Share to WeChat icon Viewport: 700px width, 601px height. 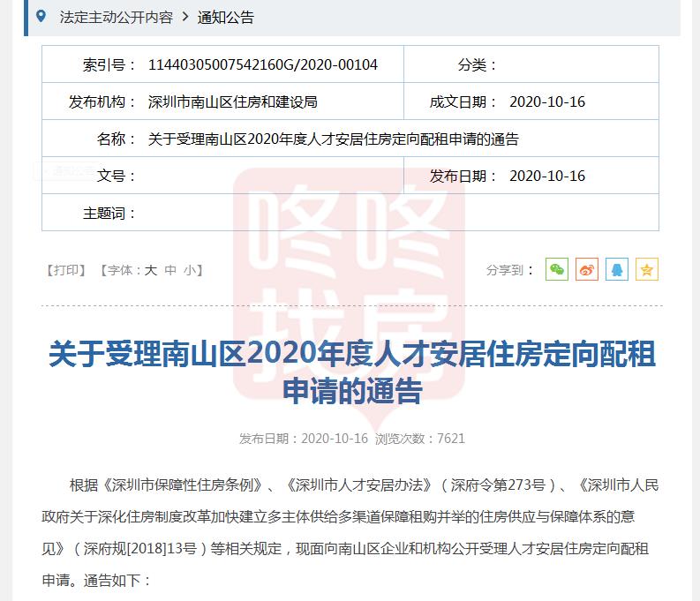coord(557,269)
